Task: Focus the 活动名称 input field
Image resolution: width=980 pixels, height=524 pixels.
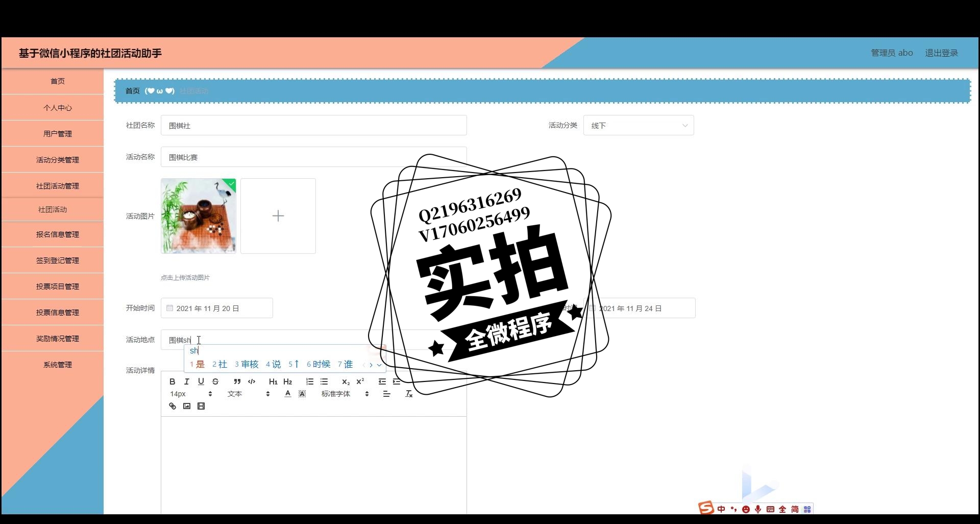Action: click(x=314, y=157)
